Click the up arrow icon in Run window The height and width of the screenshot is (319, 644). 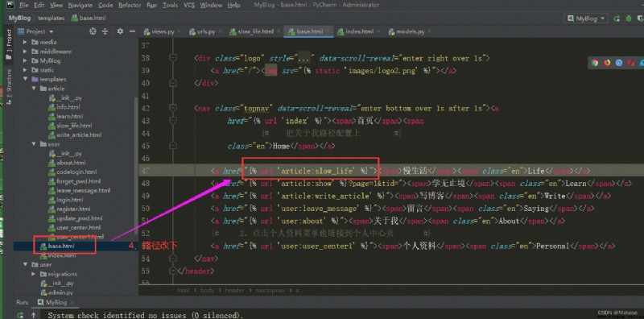pyautogui.click(x=34, y=315)
